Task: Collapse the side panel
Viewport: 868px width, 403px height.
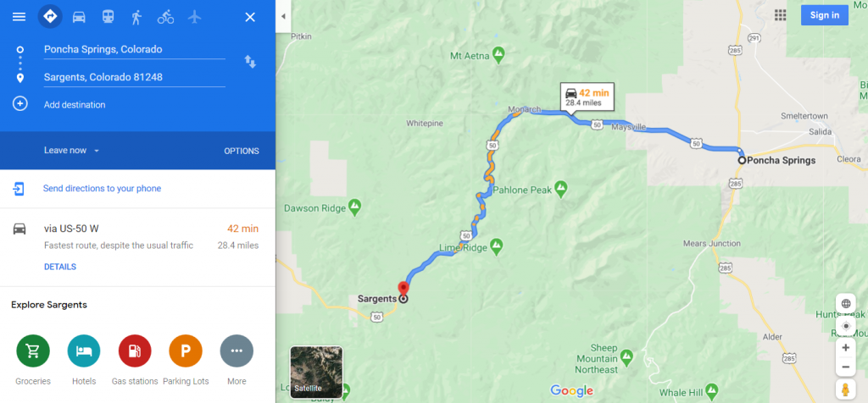Action: coord(283,16)
